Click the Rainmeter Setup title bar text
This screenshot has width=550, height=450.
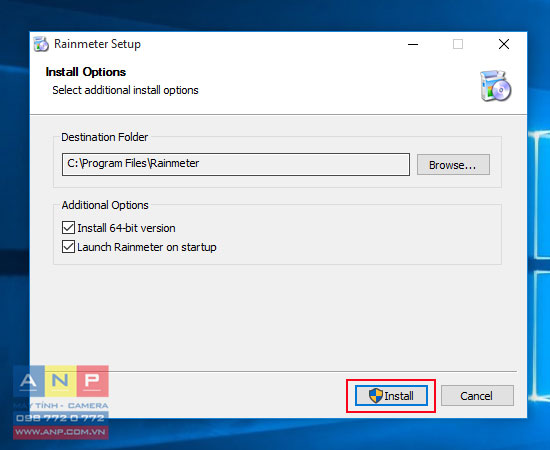97,44
